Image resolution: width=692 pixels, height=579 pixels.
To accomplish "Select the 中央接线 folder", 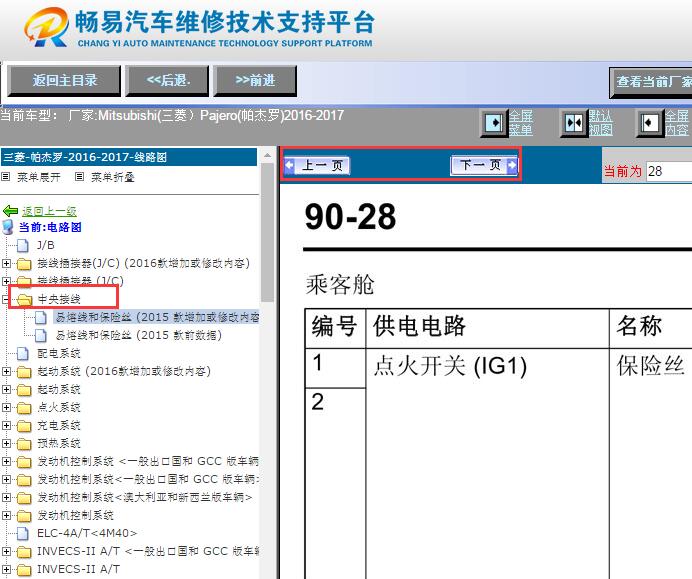I will pyautogui.click(x=59, y=299).
